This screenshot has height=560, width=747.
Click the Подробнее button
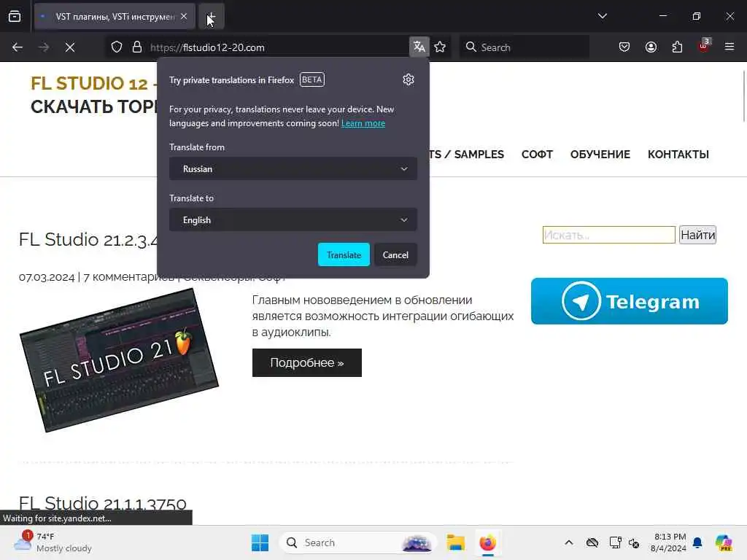point(307,362)
